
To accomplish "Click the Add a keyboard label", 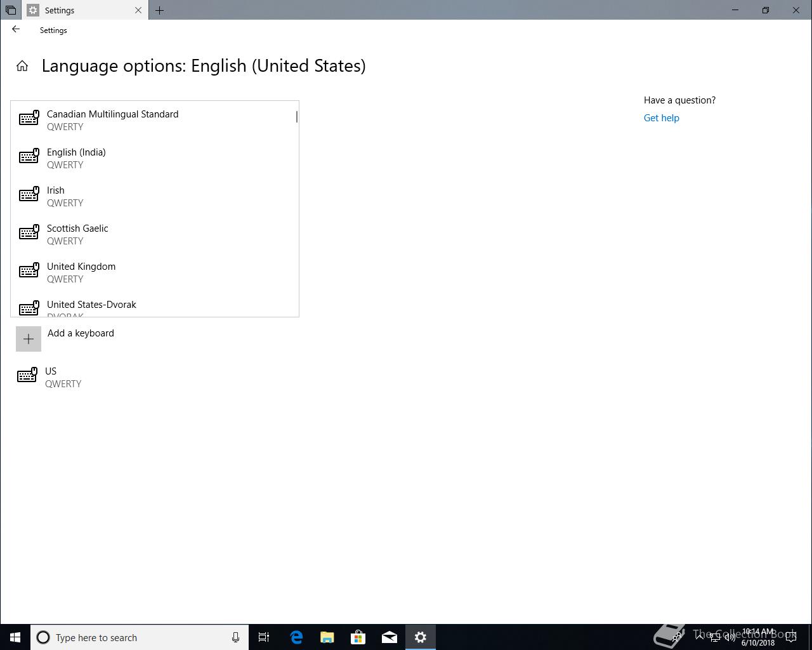I will pyautogui.click(x=81, y=333).
